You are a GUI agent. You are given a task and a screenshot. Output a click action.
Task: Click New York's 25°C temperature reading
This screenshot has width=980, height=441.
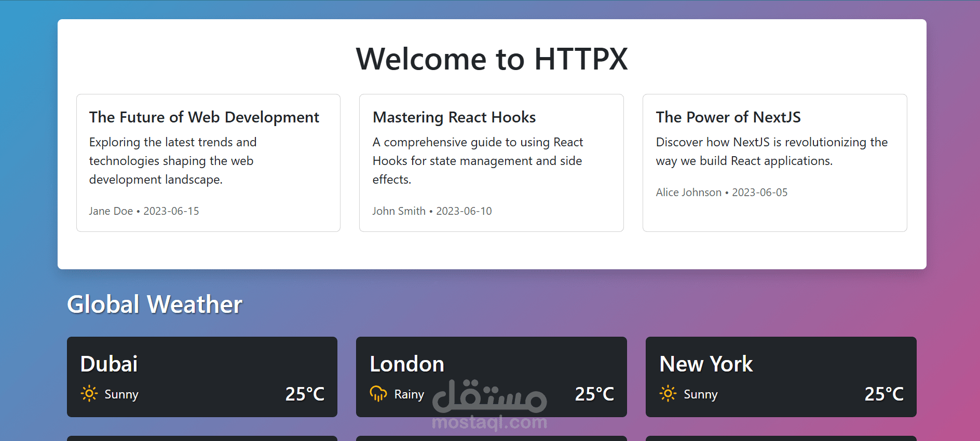click(x=884, y=394)
